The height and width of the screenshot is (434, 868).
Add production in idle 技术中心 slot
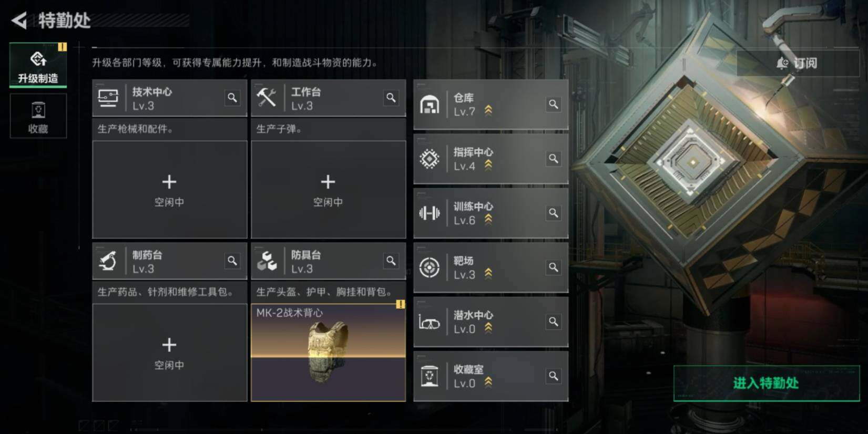[169, 190]
